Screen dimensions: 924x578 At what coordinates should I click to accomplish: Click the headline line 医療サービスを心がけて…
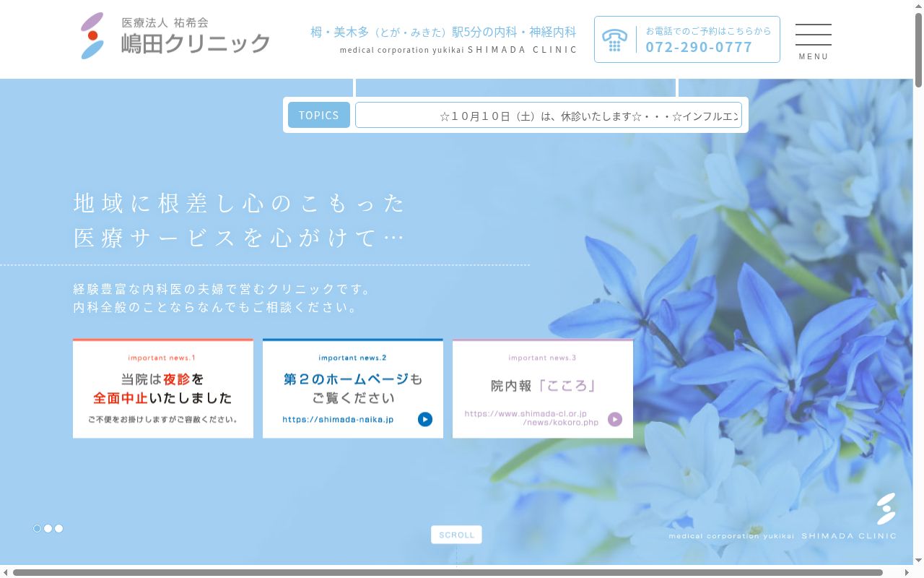[240, 238]
